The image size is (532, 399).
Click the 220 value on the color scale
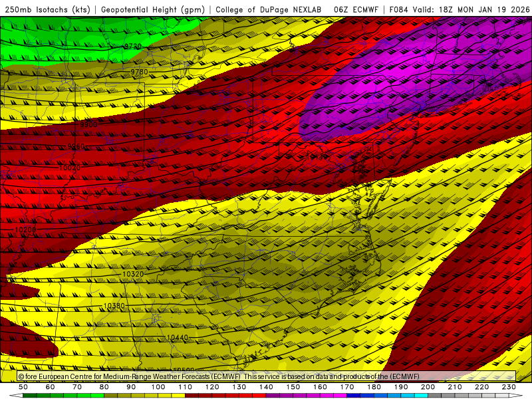pyautogui.click(x=481, y=387)
